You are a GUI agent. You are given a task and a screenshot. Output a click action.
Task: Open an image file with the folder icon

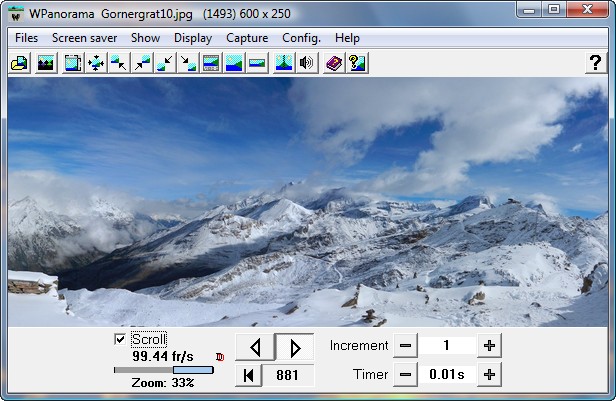point(19,63)
